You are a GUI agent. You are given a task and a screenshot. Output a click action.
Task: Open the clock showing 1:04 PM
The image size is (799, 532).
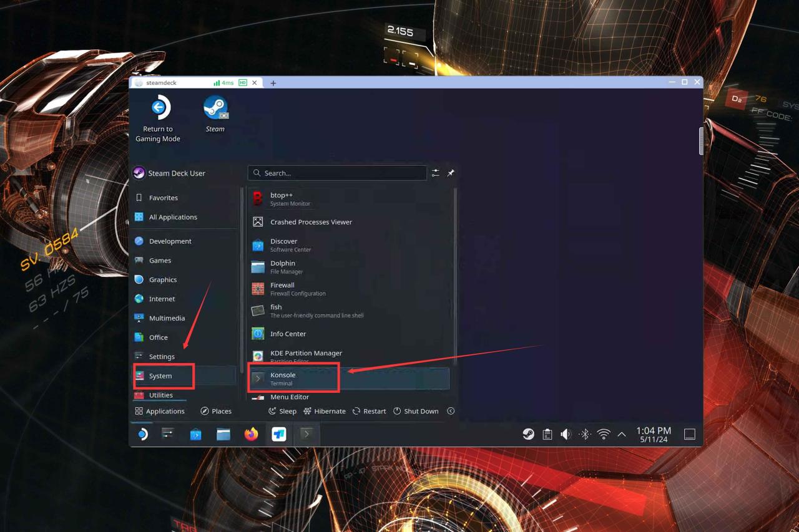point(654,434)
